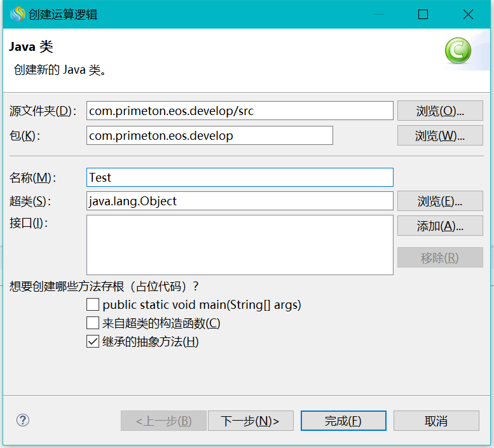Viewport: 494px width, 448px height.
Task: Click the package name input field
Action: (209, 135)
